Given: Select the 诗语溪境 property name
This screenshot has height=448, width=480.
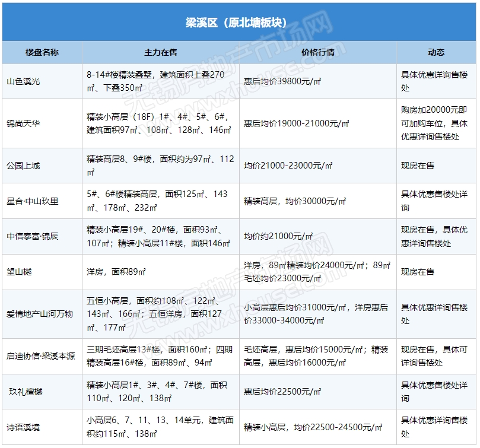Looking at the screenshot, I should pyautogui.click(x=23, y=427).
